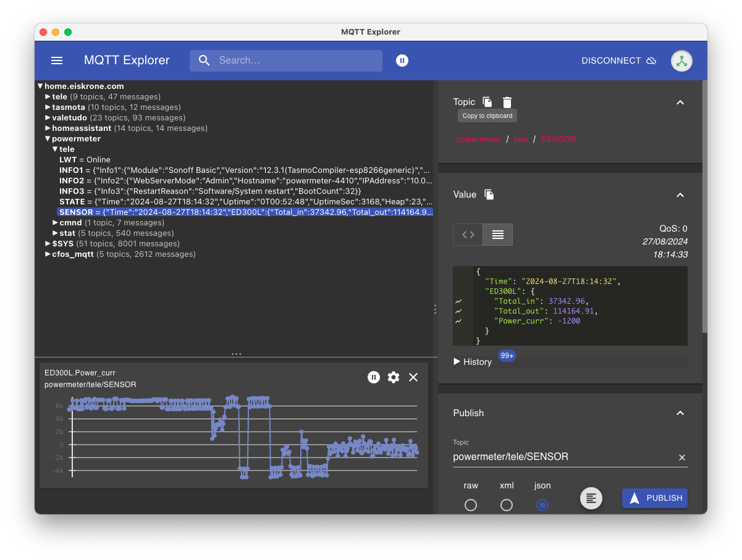Click DISCONNECT button
This screenshot has width=742, height=560.
pyautogui.click(x=619, y=61)
